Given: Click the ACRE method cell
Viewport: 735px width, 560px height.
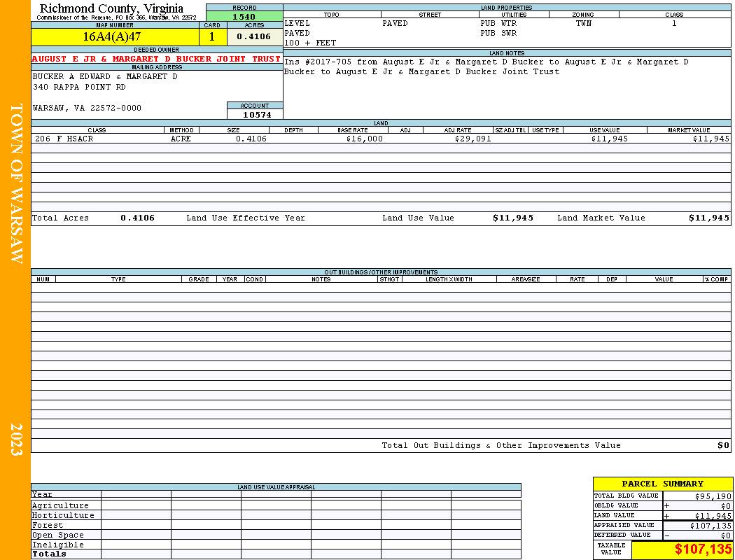Looking at the screenshot, I should (181, 139).
